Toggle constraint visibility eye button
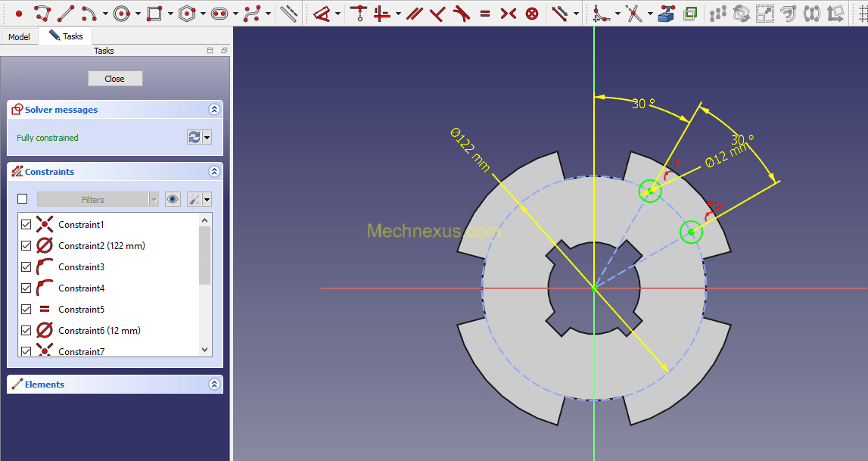 point(173,199)
